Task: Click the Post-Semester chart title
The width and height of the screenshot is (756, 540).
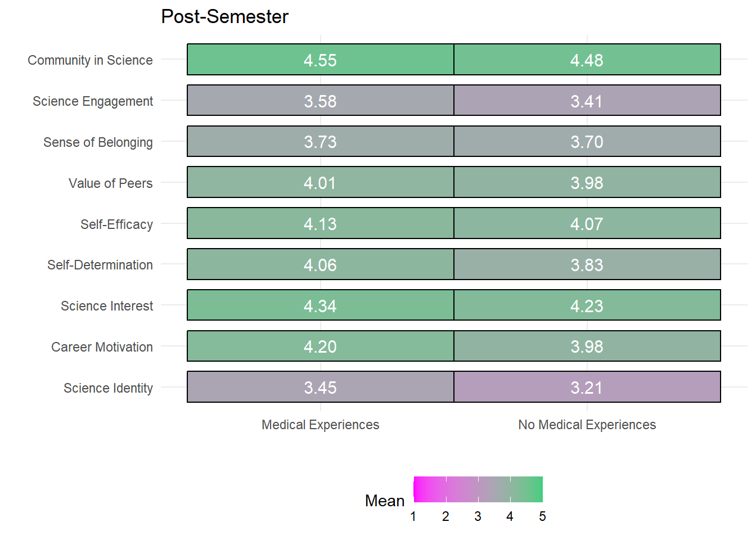Action: pos(224,17)
